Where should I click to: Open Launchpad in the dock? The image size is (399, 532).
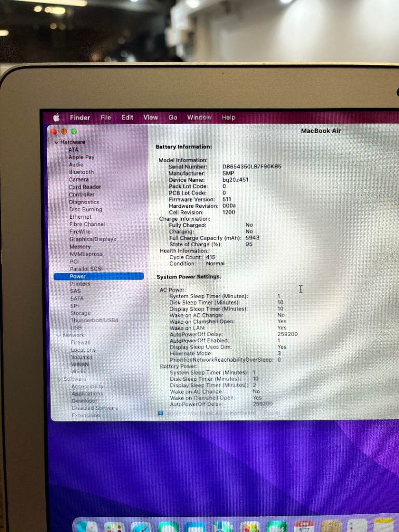[x=114, y=526]
